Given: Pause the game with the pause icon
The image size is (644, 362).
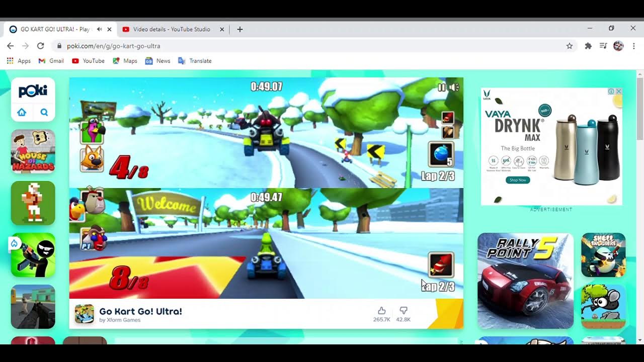Looking at the screenshot, I should tap(441, 87).
